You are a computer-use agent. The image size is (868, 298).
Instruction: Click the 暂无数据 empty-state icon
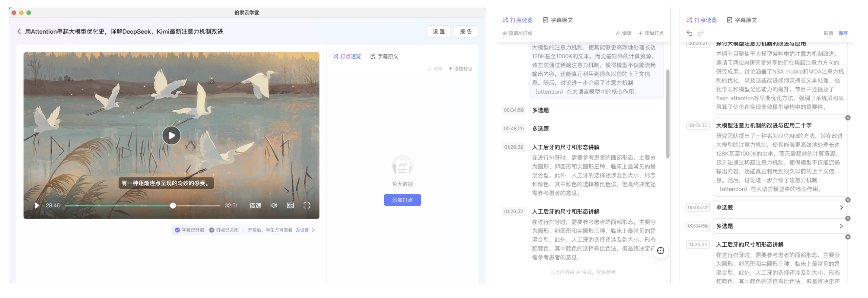[x=402, y=166]
